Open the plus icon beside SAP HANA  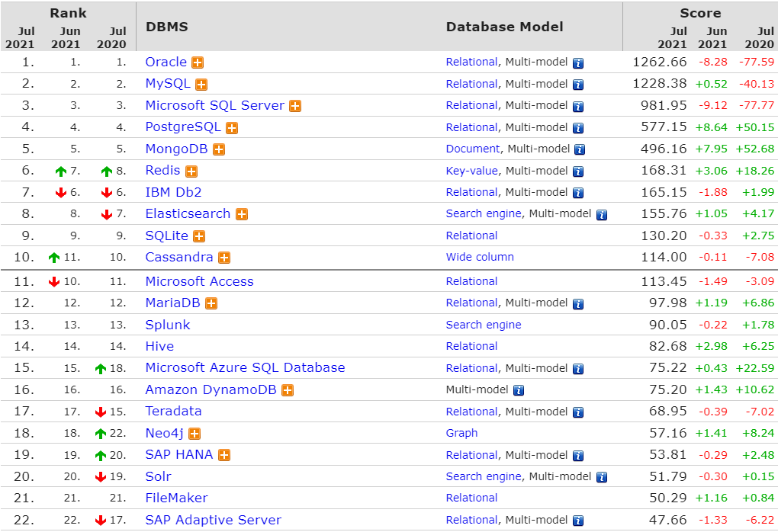[x=224, y=456]
